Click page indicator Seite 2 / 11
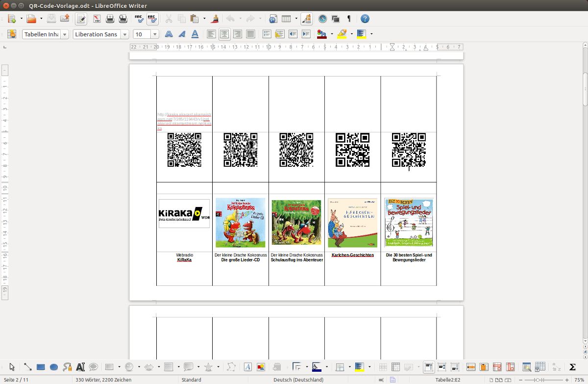 pos(16,380)
